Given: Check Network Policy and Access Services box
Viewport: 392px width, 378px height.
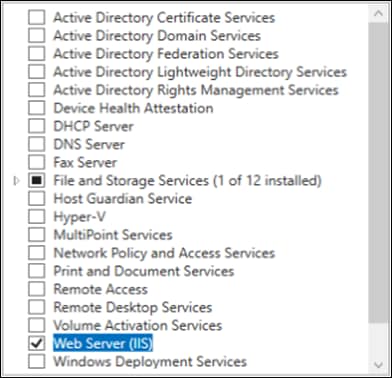Looking at the screenshot, I should pos(37,253).
